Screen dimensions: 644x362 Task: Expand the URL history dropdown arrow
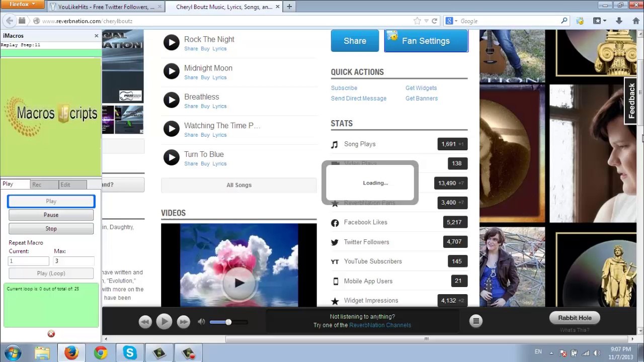click(426, 21)
